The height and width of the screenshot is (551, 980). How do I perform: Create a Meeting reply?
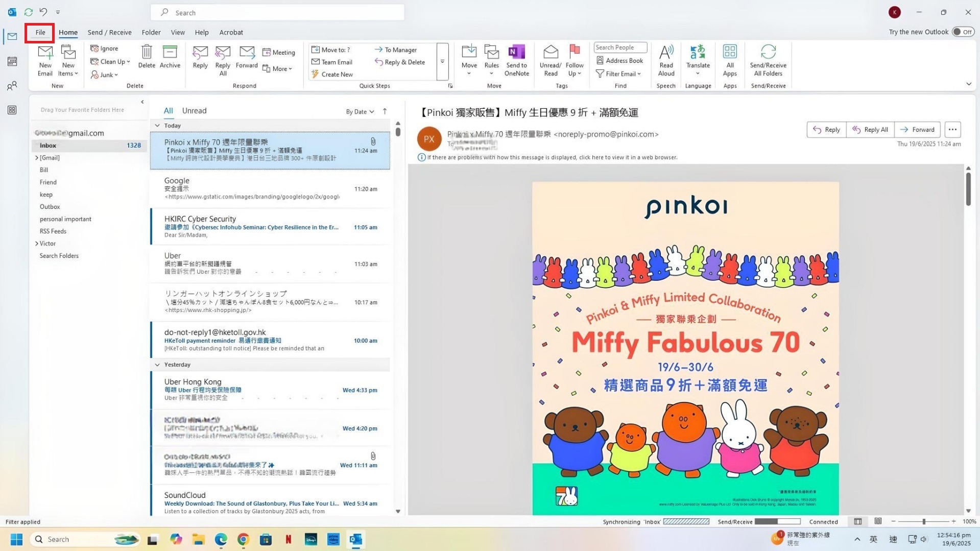[279, 52]
